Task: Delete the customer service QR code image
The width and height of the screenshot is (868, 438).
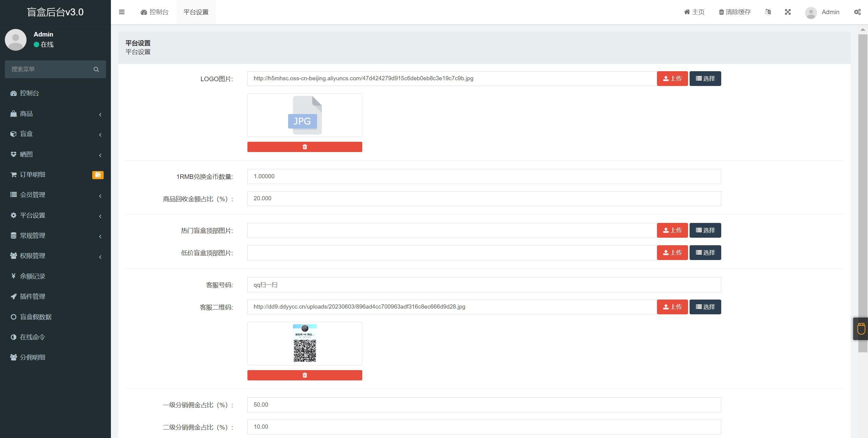Action: click(305, 375)
